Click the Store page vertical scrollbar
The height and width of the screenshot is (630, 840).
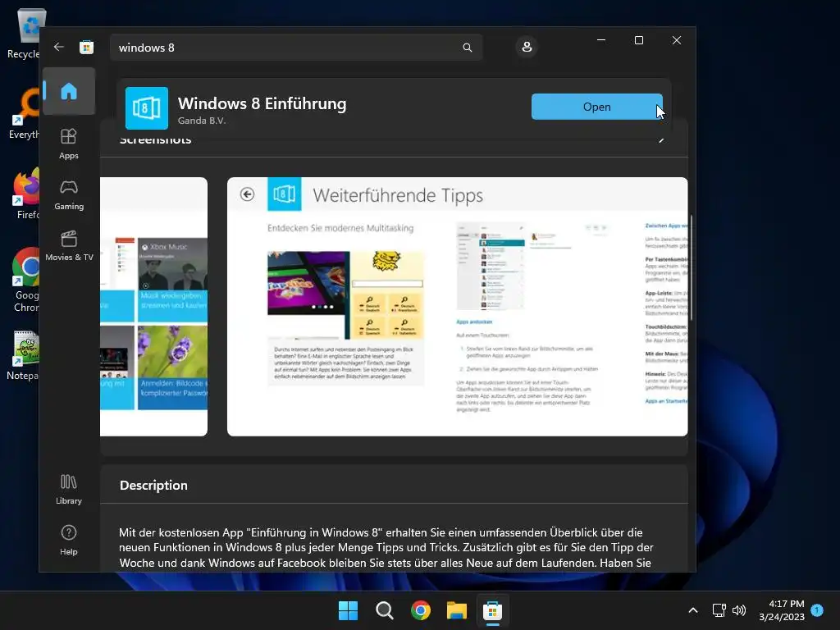click(691, 268)
